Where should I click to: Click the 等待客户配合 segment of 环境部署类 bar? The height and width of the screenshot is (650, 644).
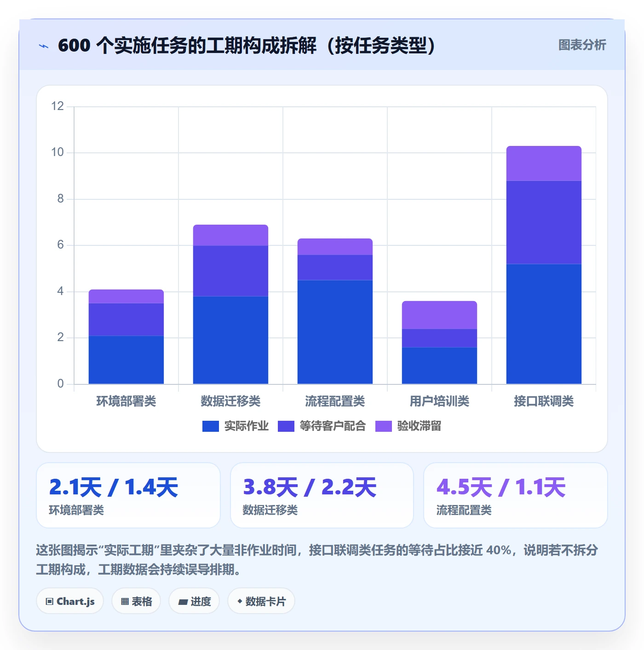[x=126, y=319]
